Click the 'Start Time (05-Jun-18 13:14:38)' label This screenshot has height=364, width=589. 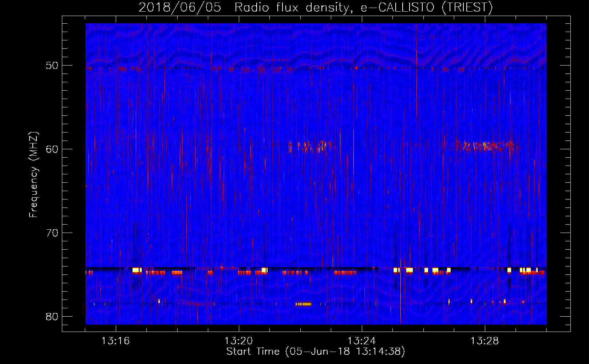pos(316,352)
